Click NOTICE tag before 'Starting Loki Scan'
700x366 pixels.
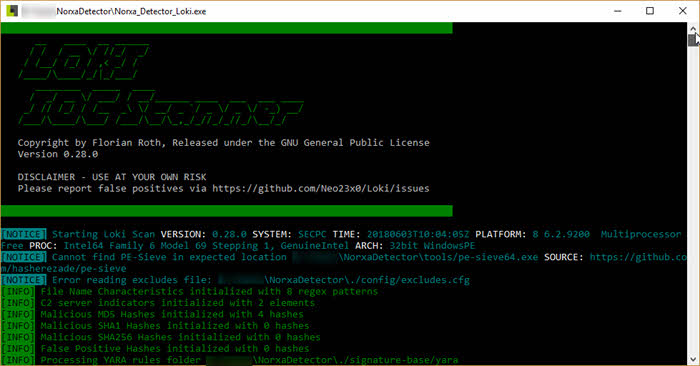point(24,234)
